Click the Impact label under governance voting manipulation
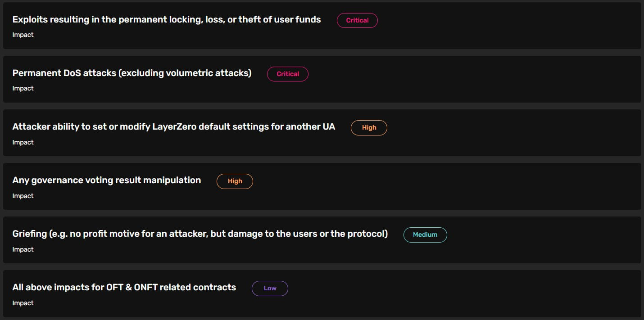 click(x=23, y=196)
